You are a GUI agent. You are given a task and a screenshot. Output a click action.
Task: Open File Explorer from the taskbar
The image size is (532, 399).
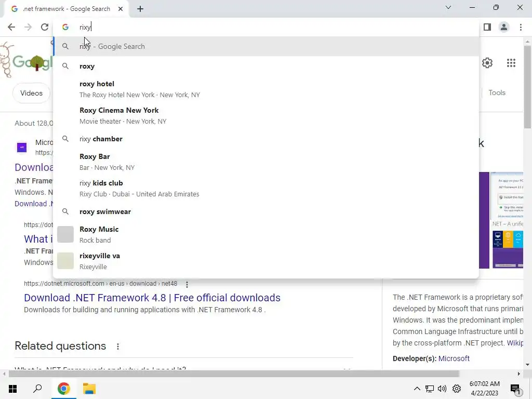89,389
